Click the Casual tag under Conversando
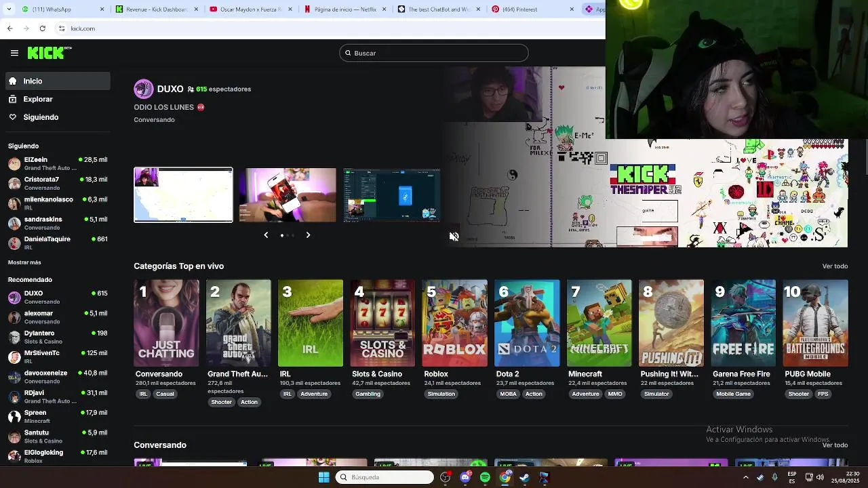The height and width of the screenshot is (488, 868). 165,394
